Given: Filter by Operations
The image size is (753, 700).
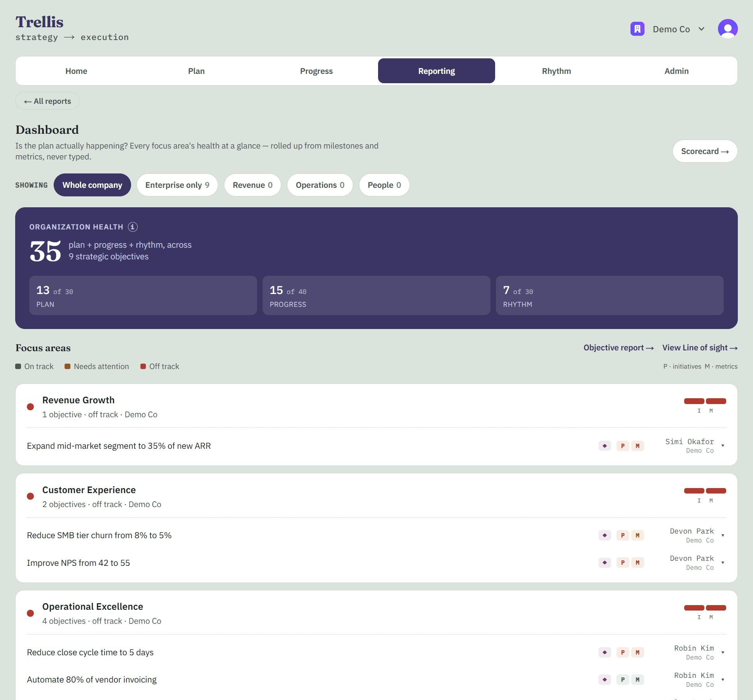Looking at the screenshot, I should [320, 185].
